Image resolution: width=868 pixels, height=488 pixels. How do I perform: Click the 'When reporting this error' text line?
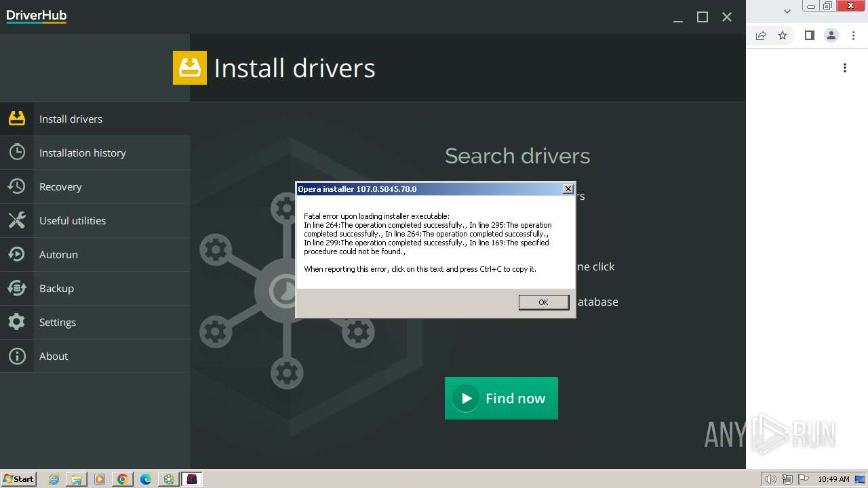point(420,269)
